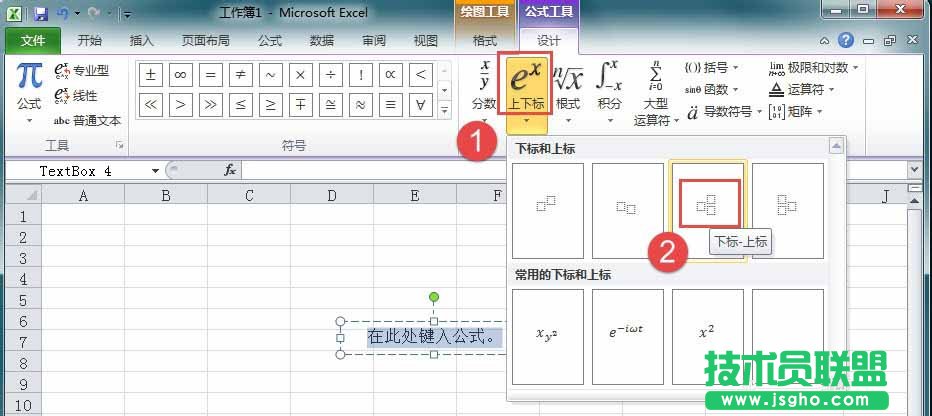Switch to Formulas (公式) ribbon tab
932x416 pixels.
[x=269, y=40]
